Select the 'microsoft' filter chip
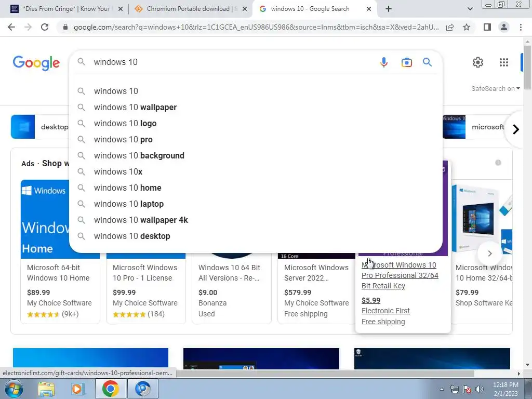 pos(475,127)
